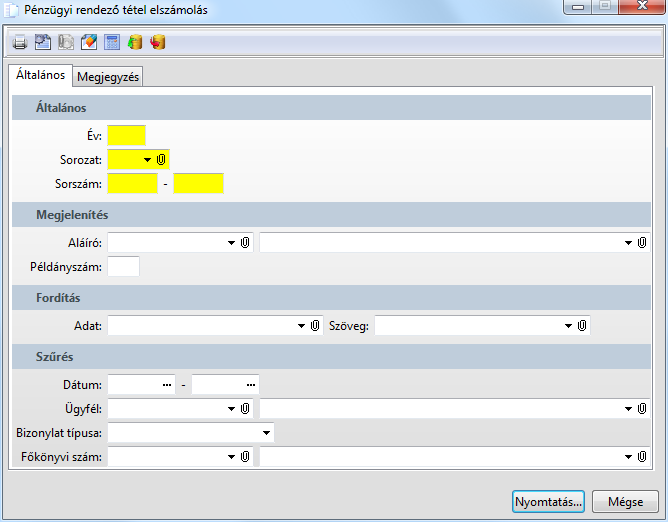Click the Nyomtatás... button
Viewport: 668px width, 522px height.
(x=548, y=502)
